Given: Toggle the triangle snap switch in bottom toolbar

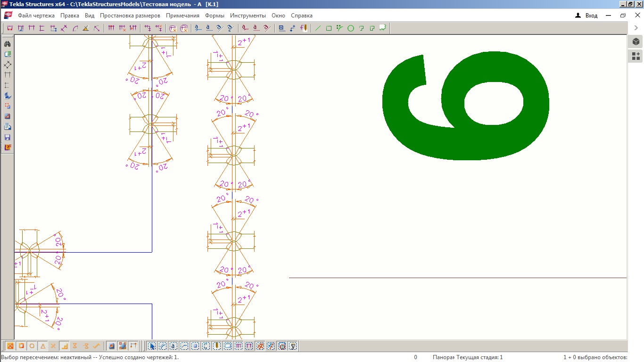Looking at the screenshot, I should click(42, 346).
